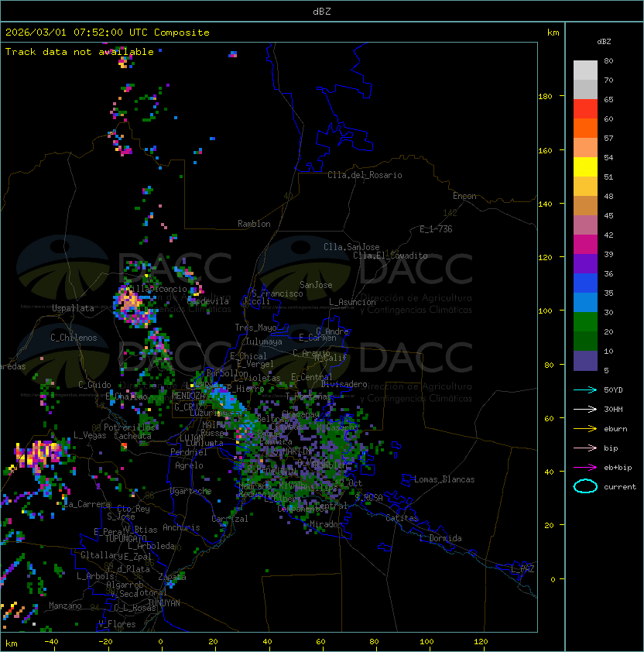
Task: Click the white 30HM arrow icon
Action: pyautogui.click(x=585, y=409)
